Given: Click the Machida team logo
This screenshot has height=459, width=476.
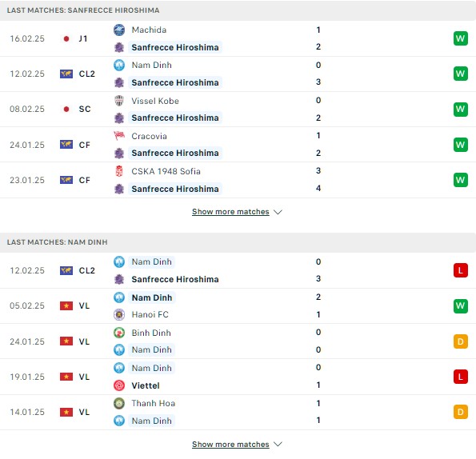Looking at the screenshot, I should coord(119,30).
